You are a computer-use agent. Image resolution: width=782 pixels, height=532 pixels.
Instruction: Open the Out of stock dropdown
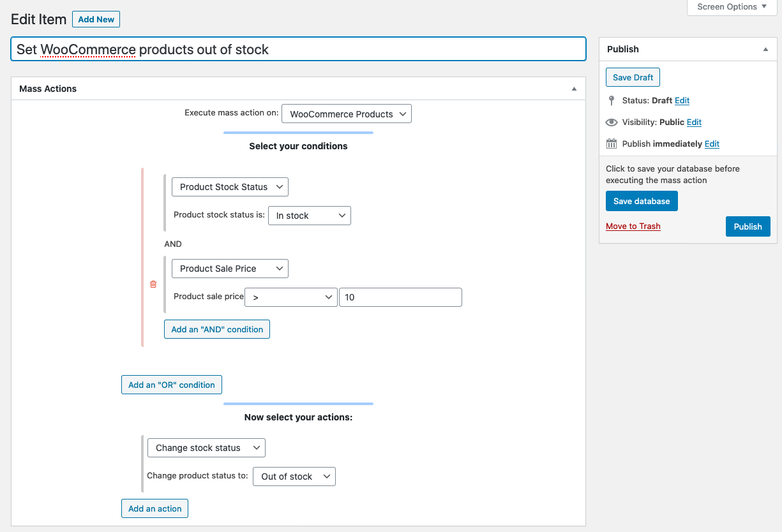click(294, 477)
